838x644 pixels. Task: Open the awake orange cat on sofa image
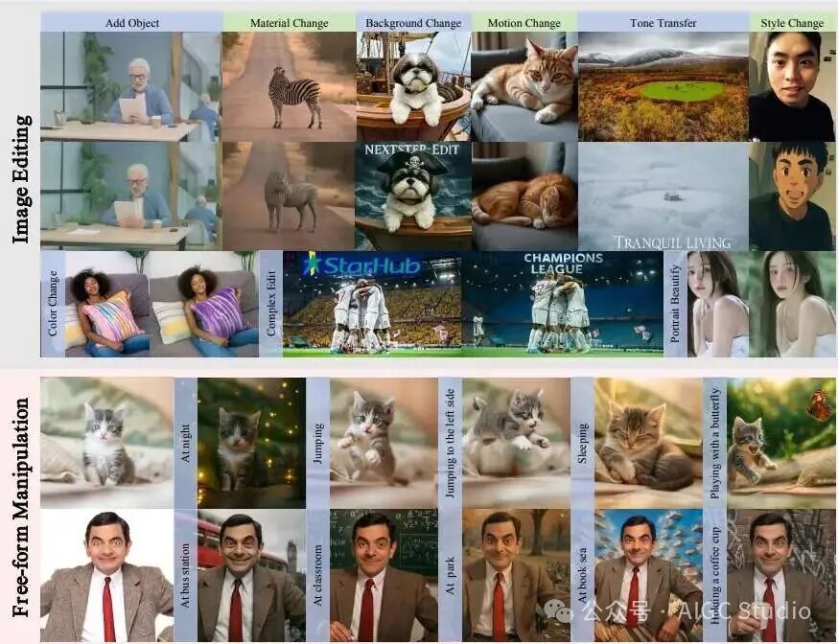pos(524,86)
